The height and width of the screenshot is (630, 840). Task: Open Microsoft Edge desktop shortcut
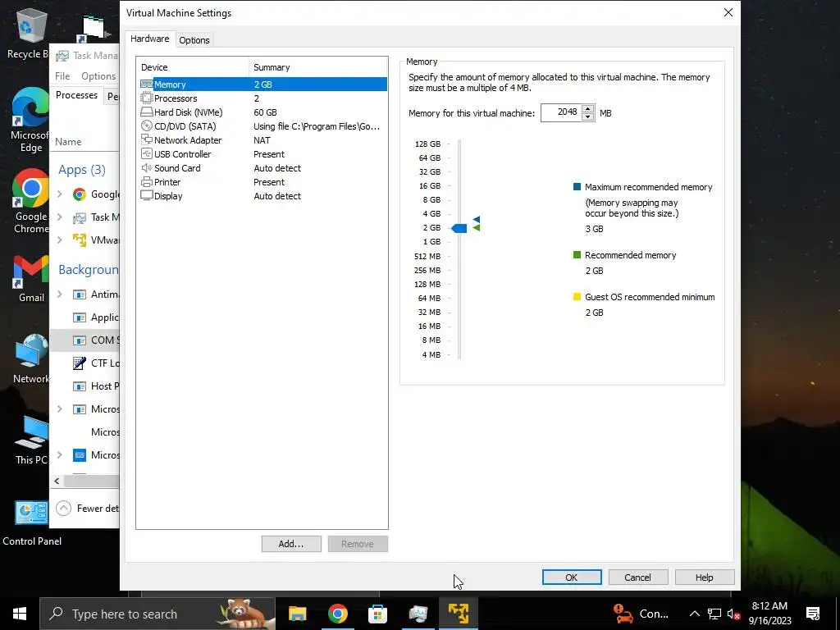click(x=30, y=121)
